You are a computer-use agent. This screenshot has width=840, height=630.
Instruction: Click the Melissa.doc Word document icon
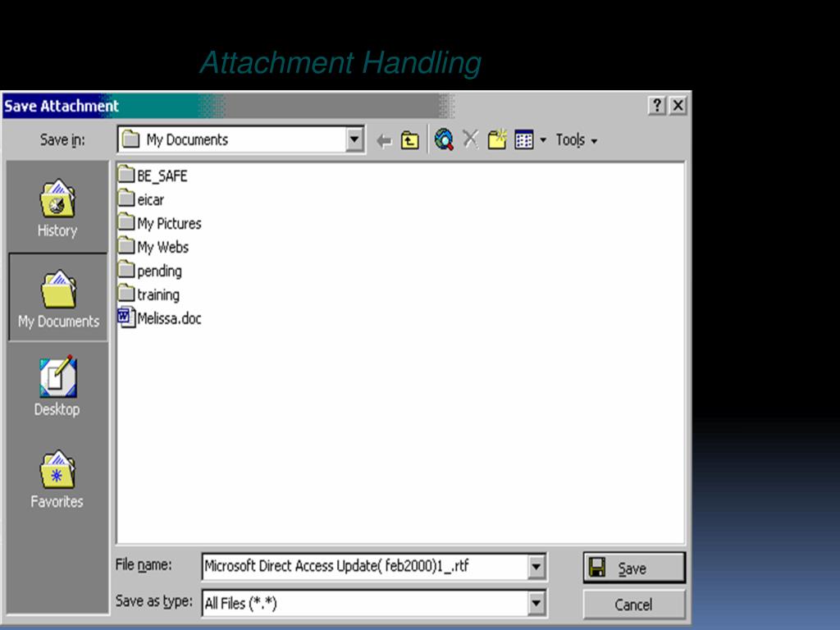click(126, 317)
